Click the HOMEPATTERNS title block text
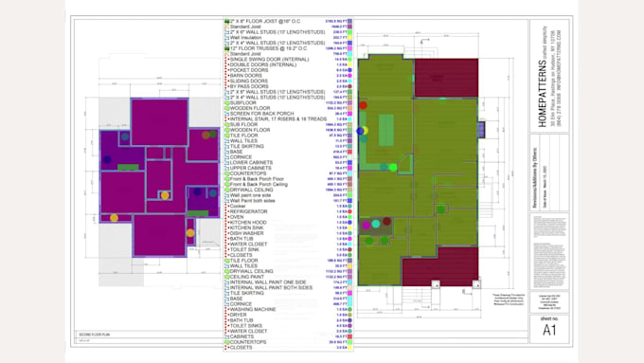The image size is (644, 363). tap(542, 94)
